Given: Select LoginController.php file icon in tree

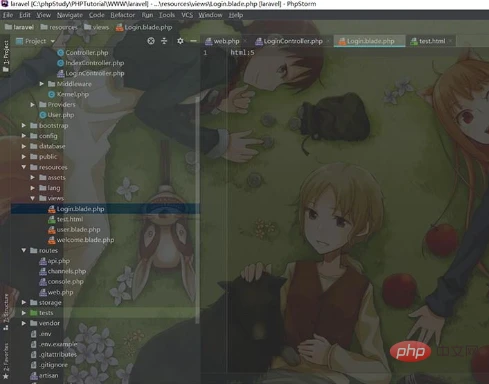Looking at the screenshot, I should pos(60,73).
